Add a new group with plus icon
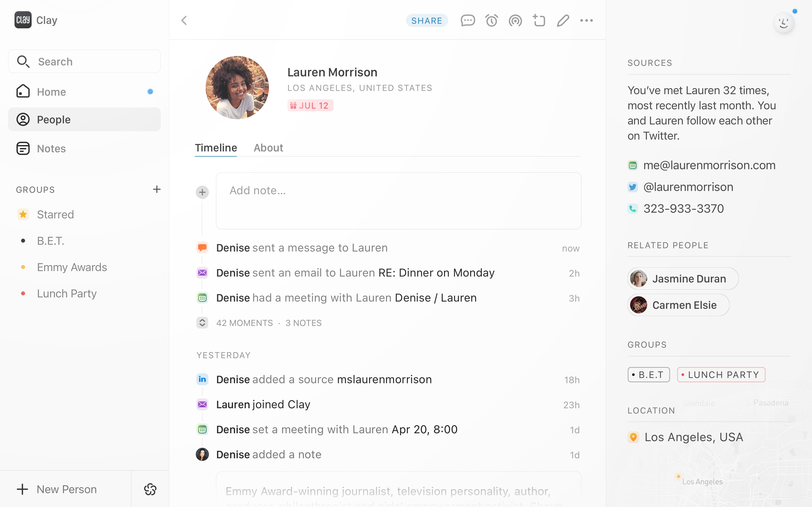This screenshot has height=507, width=812. tap(156, 189)
